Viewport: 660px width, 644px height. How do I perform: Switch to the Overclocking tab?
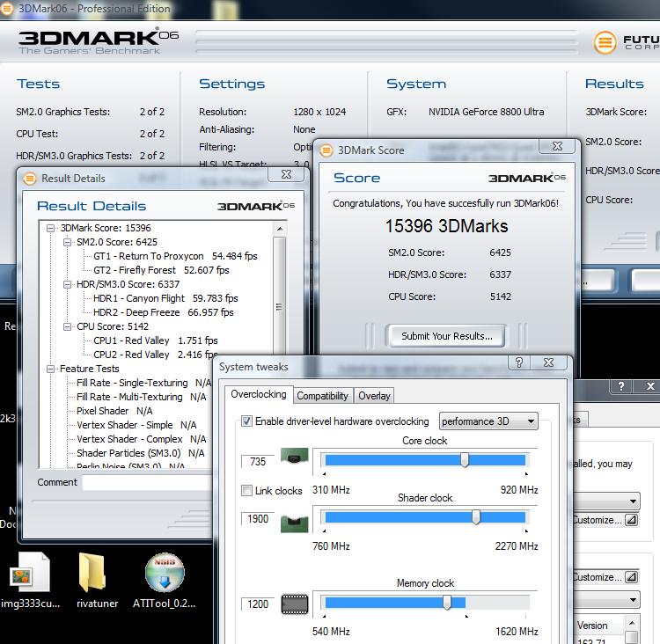coord(259,394)
